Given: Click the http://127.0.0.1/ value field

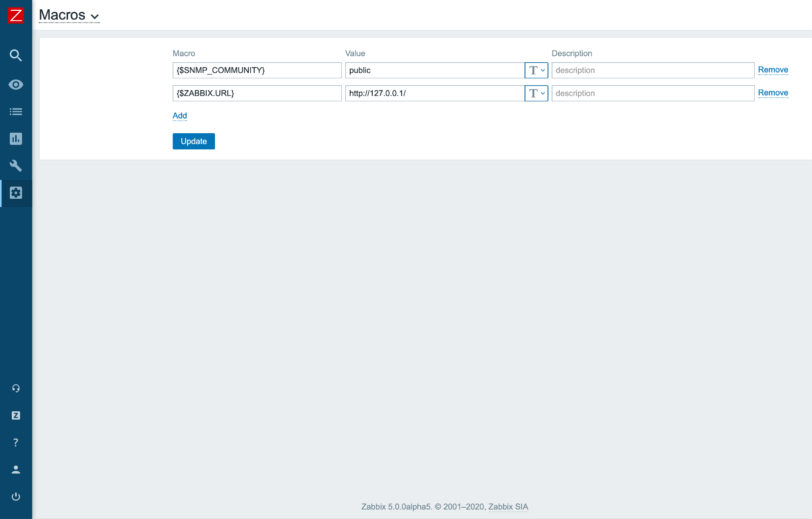Looking at the screenshot, I should point(434,94).
